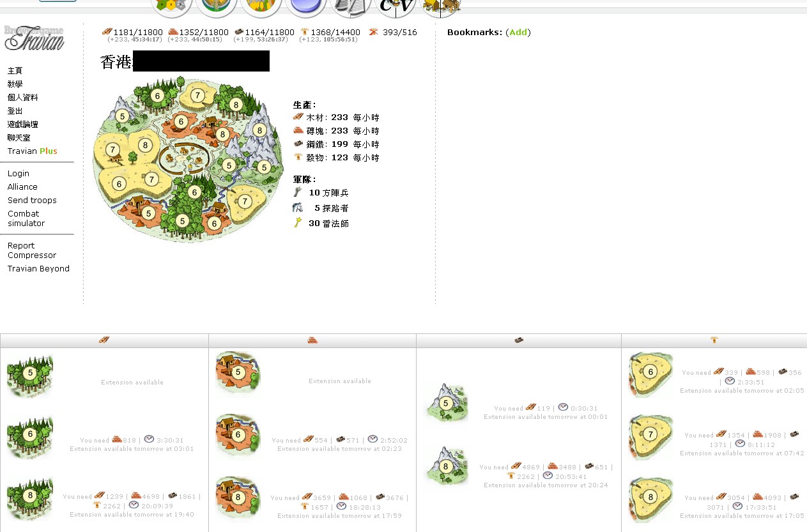This screenshot has height=532, width=807.
Task: Add a new bookmark
Action: click(x=518, y=32)
